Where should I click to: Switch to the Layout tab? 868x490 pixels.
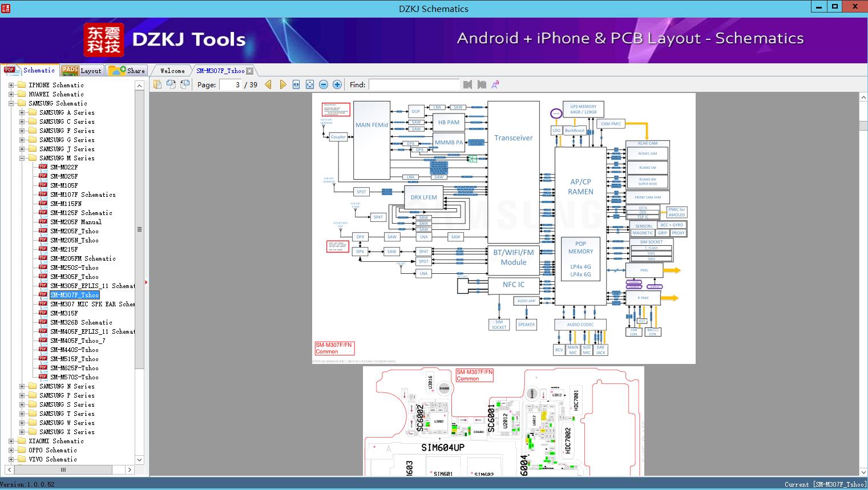tap(82, 71)
